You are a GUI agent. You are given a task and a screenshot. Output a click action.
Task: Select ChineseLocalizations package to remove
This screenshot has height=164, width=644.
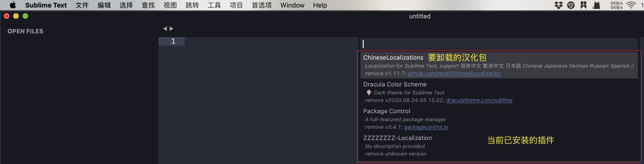click(x=499, y=65)
